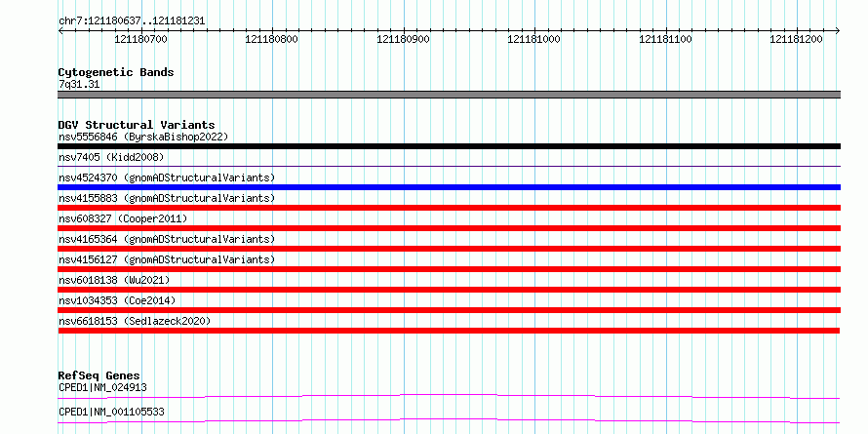Click the magenta CPED1 NM_001105533 intron line
868x434 pixels.
click(449, 420)
